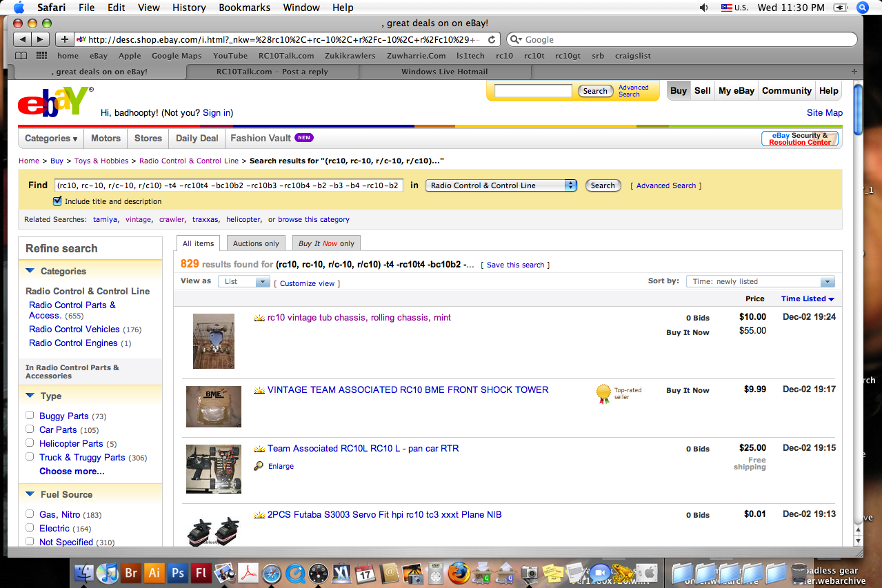Open Top Sites grid icon
Image resolution: width=882 pixels, height=588 pixels.
(x=42, y=56)
